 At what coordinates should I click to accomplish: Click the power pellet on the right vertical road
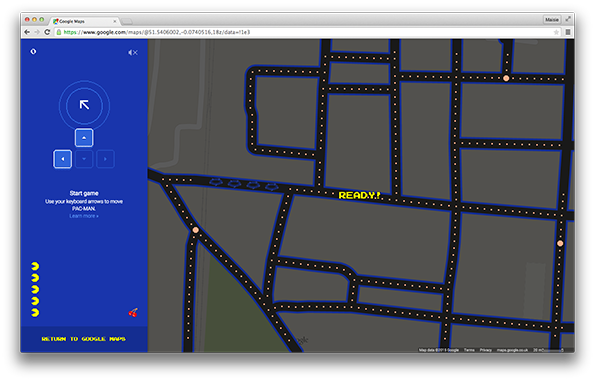tap(560, 243)
